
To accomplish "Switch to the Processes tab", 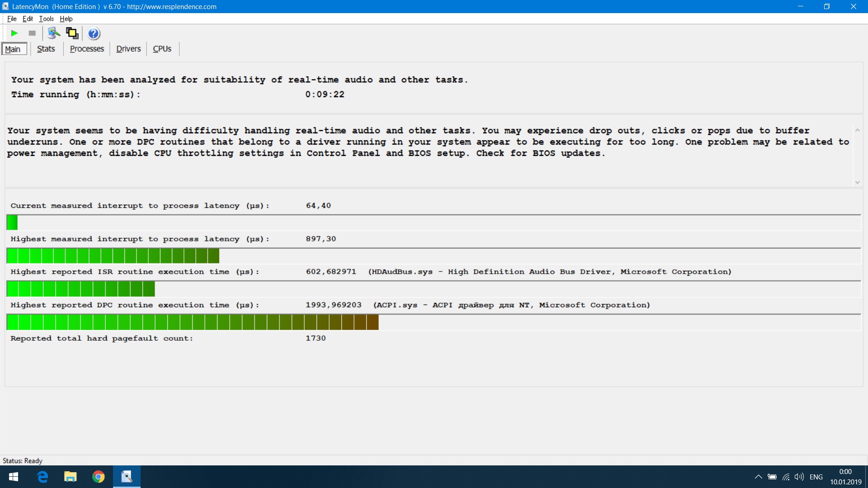I will (x=87, y=49).
